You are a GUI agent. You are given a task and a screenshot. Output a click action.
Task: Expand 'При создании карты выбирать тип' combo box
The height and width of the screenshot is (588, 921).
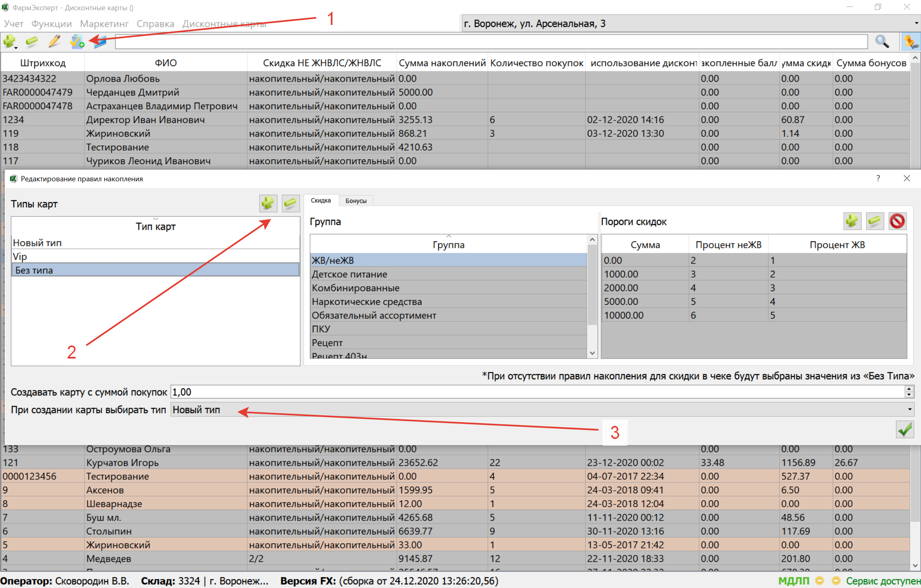click(x=910, y=410)
